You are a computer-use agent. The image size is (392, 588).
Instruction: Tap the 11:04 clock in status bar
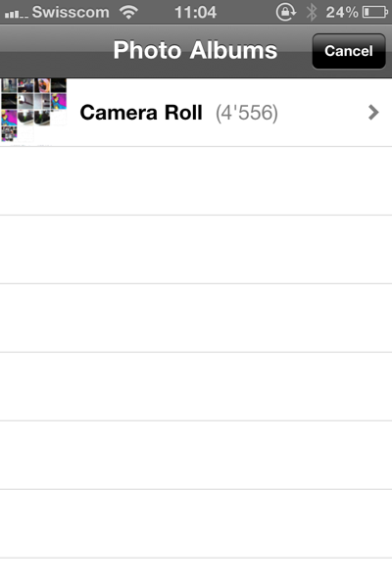(x=195, y=13)
